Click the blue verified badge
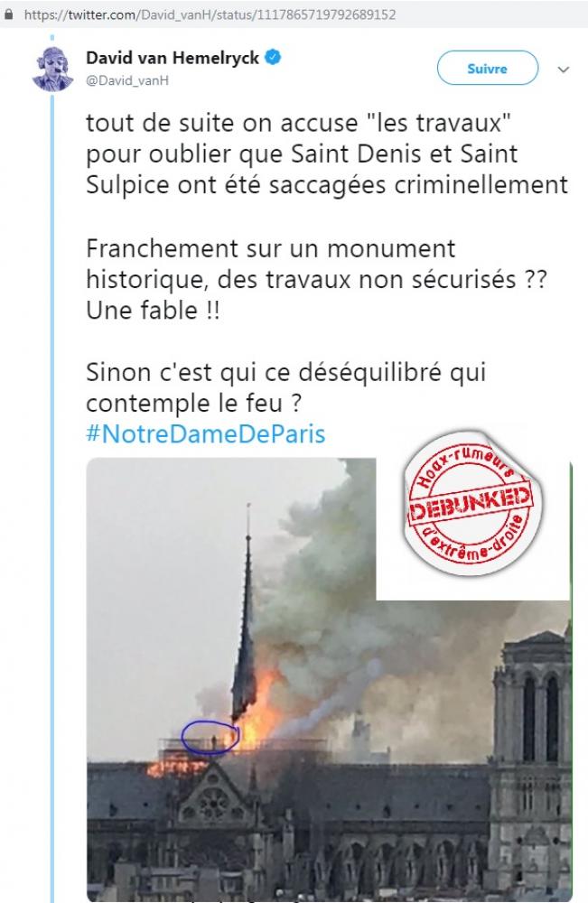588x903 pixels. click(x=273, y=58)
